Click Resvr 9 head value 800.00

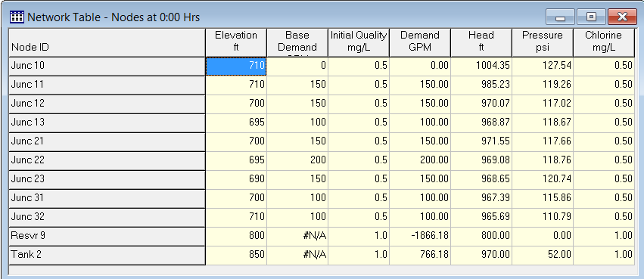(481, 237)
